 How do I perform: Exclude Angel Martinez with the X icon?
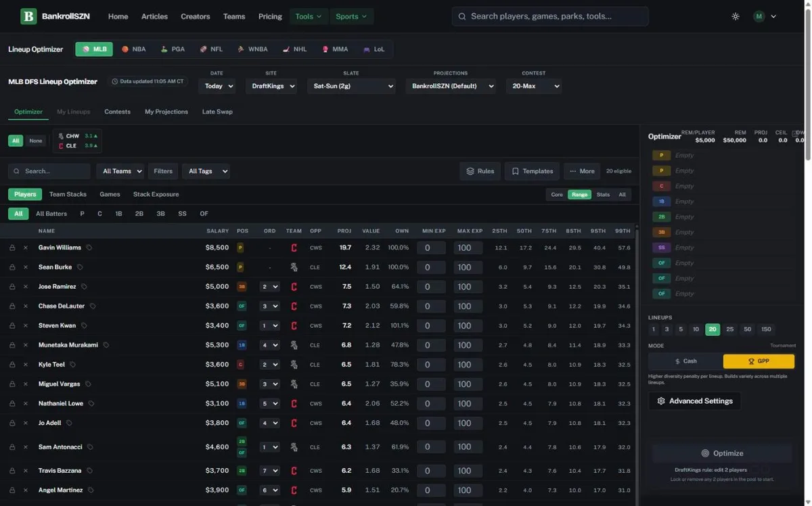coord(26,490)
